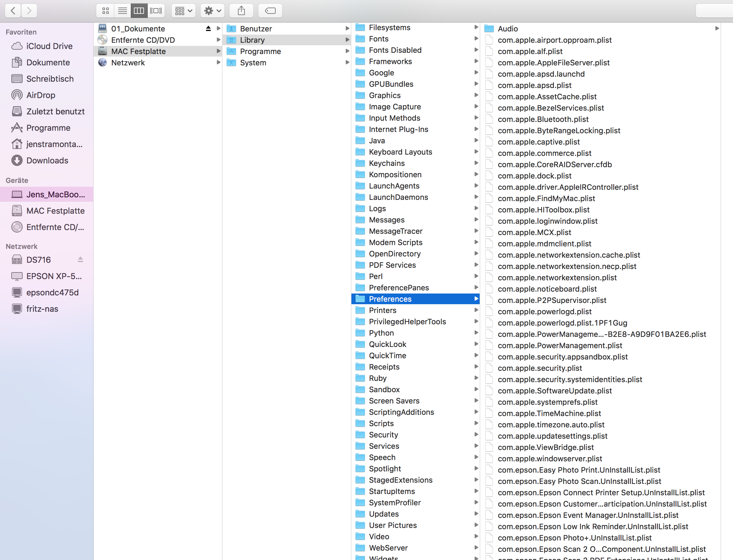
Task: Click the Edit Tags toolbar button
Action: pos(270,11)
